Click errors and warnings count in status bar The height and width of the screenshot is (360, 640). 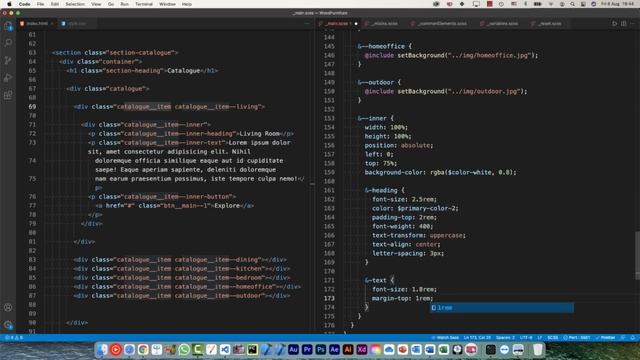click(x=14, y=338)
